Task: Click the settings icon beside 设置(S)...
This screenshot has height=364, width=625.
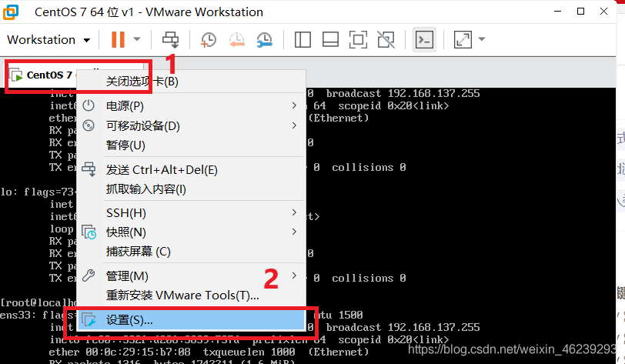Action: [x=89, y=319]
